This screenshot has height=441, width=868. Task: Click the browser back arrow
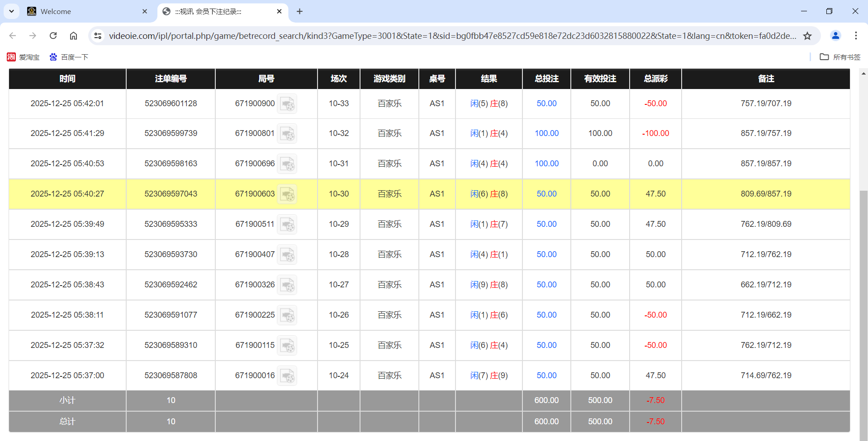pos(12,36)
